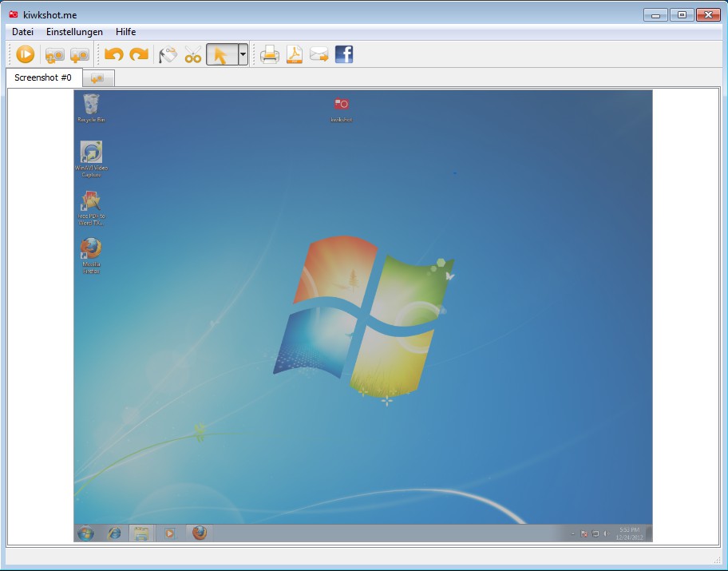
Task: Export screenshot as PDF
Action: click(x=295, y=55)
